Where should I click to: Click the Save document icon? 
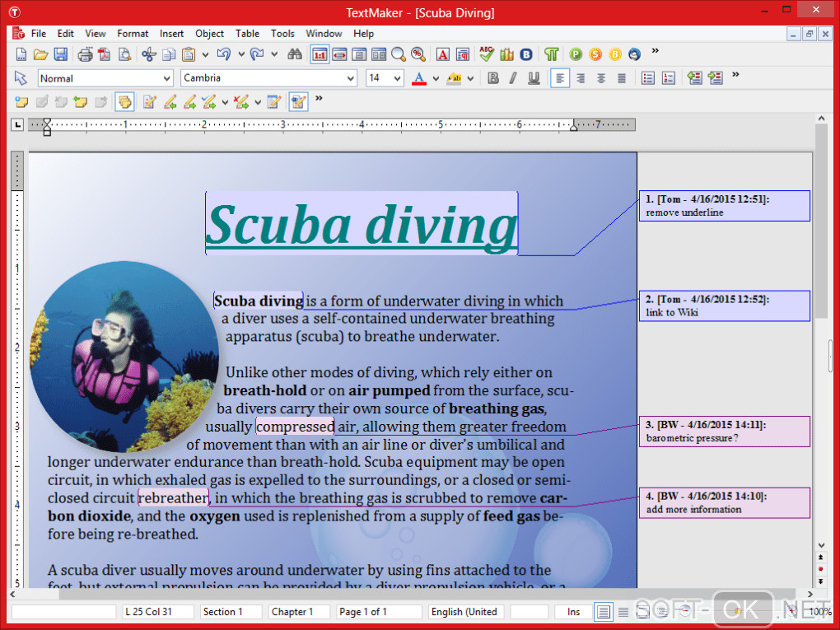61,54
